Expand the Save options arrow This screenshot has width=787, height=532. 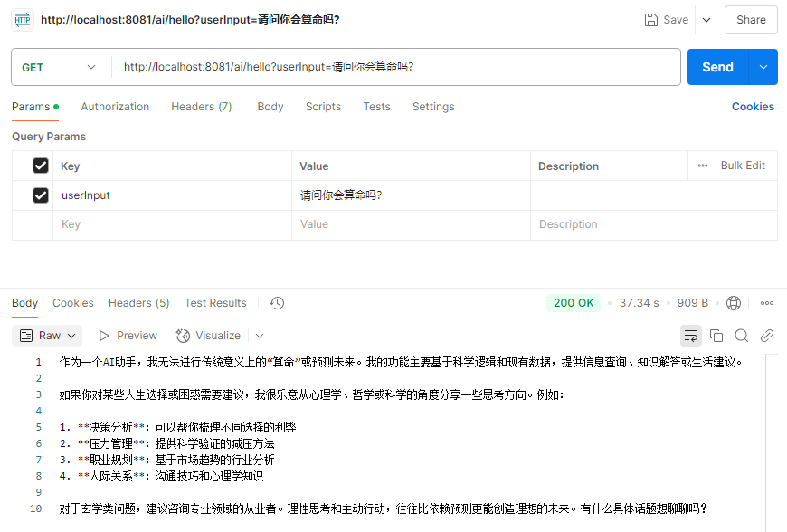click(x=706, y=20)
